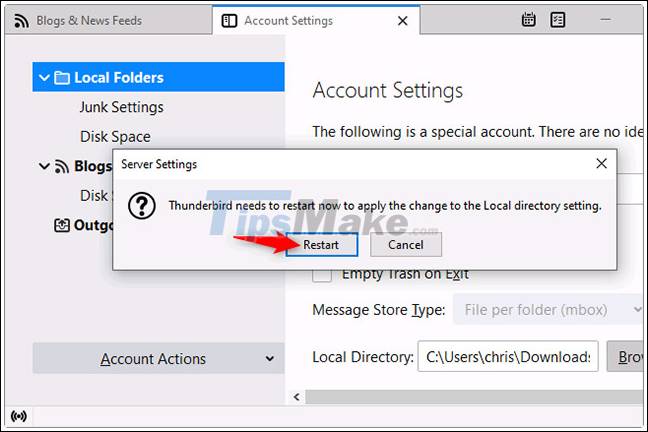The image size is (648, 432).
Task: Open Disk Space under Local Folders
Action: (115, 136)
